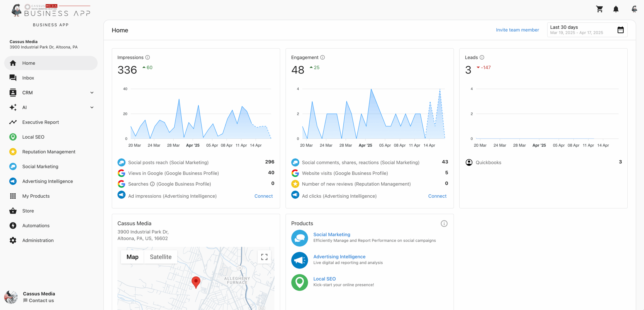The image size is (644, 310).
Task: Open the Last 30 days date range selector
Action: (587, 30)
